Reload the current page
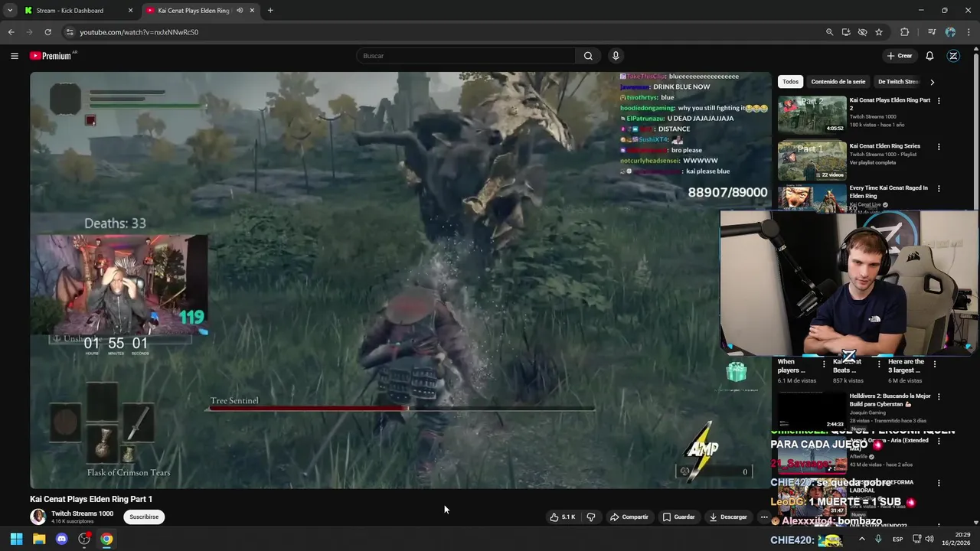The width and height of the screenshot is (980, 551). pyautogui.click(x=47, y=32)
